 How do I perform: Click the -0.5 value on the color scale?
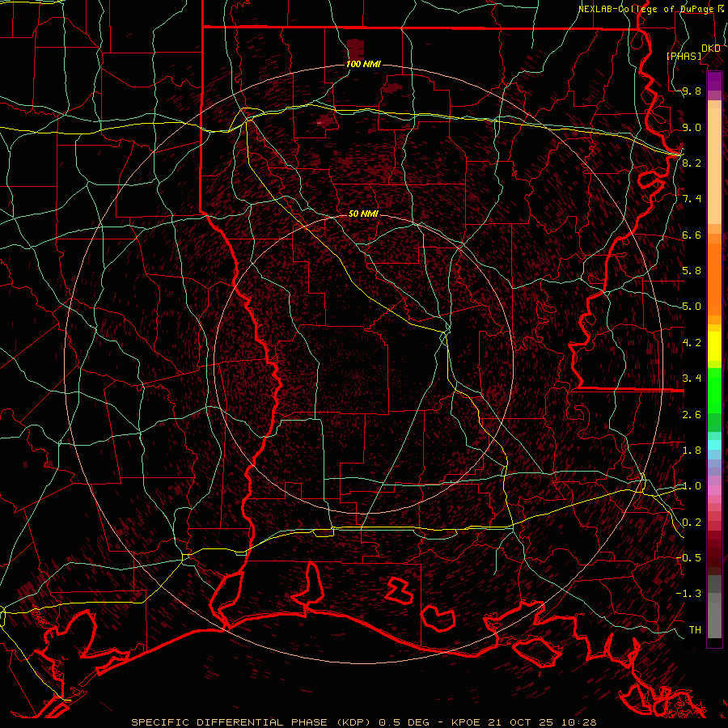click(688, 557)
